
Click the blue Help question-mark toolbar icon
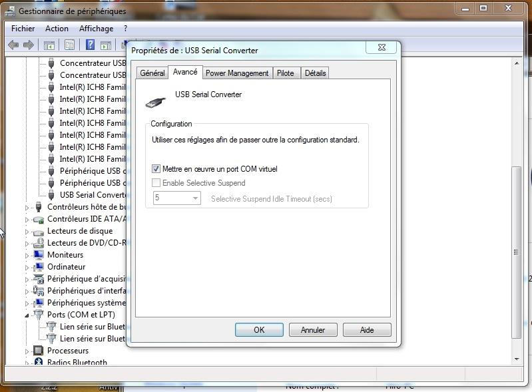click(90, 45)
